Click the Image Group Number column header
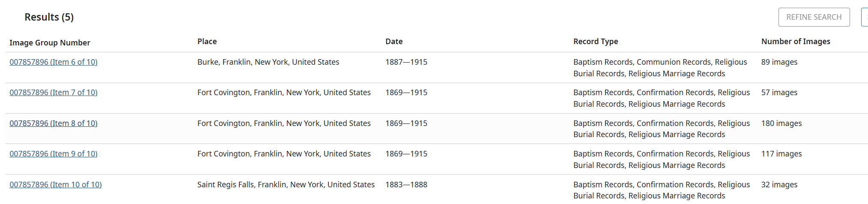The width and height of the screenshot is (868, 204). [x=50, y=43]
